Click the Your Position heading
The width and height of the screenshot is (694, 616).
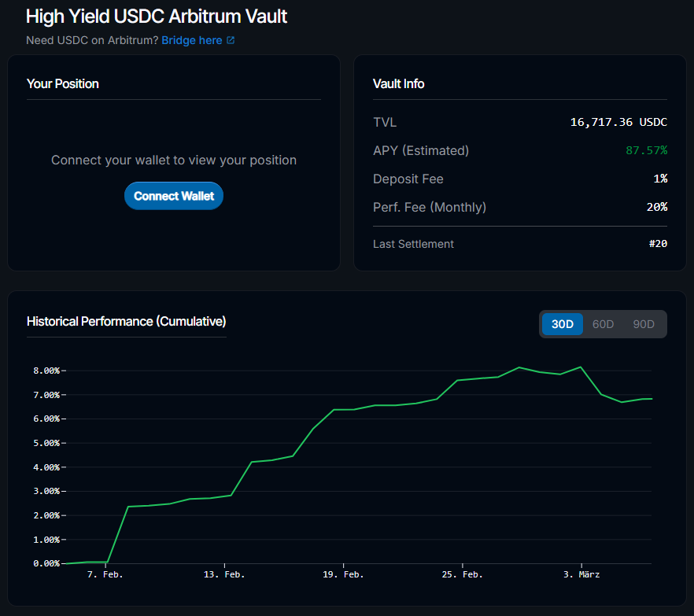point(62,83)
